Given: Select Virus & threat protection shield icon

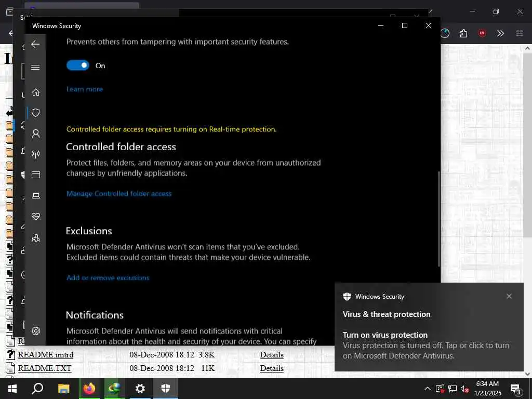Looking at the screenshot, I should point(36,113).
